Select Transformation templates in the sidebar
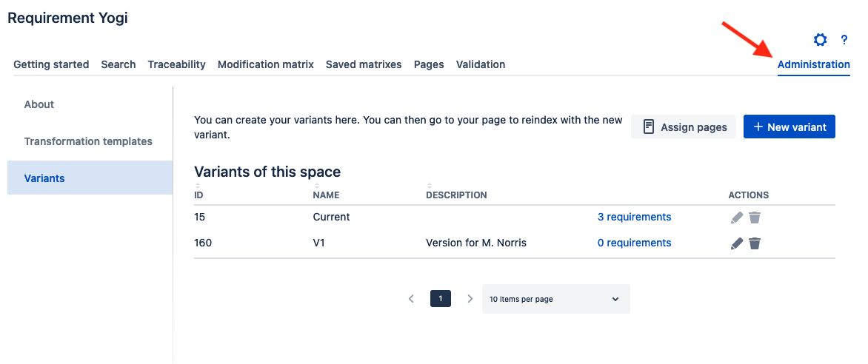The width and height of the screenshot is (868, 364). click(88, 141)
